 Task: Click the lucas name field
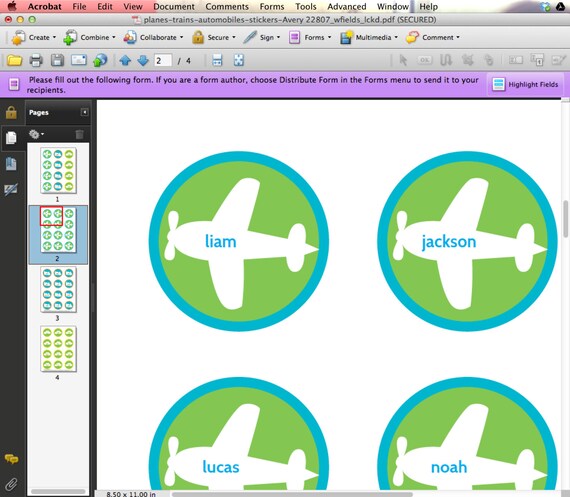tap(221, 467)
